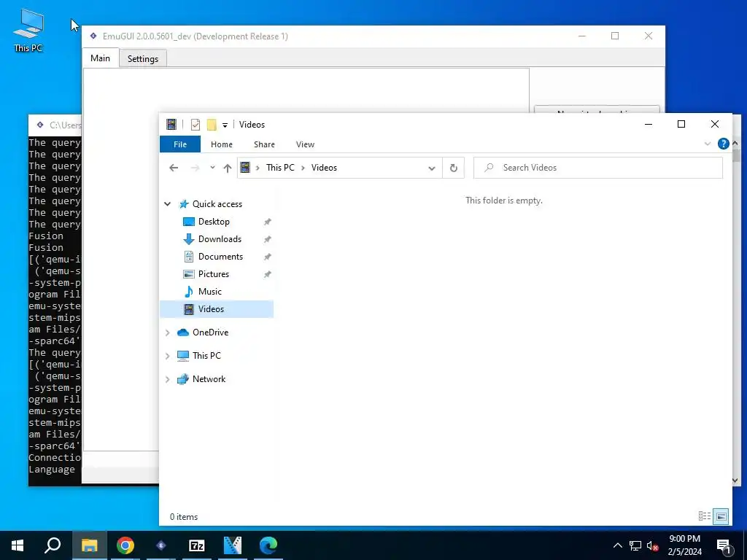Open Downloads in Quick access

coord(220,239)
